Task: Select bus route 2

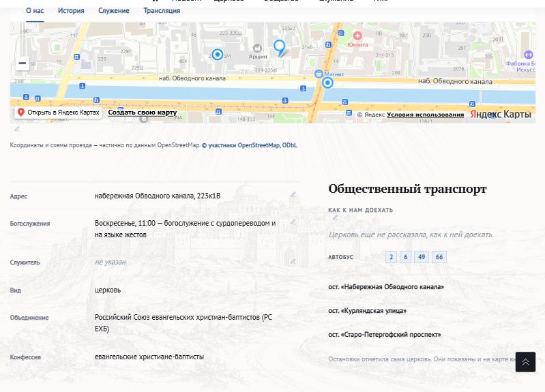Action: pyautogui.click(x=392, y=257)
